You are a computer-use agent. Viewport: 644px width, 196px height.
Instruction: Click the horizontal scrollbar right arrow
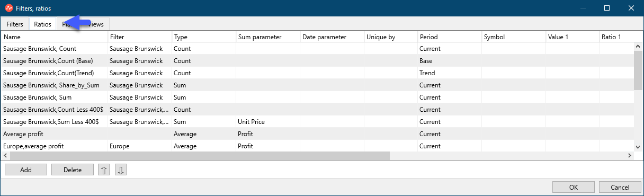pos(629,156)
